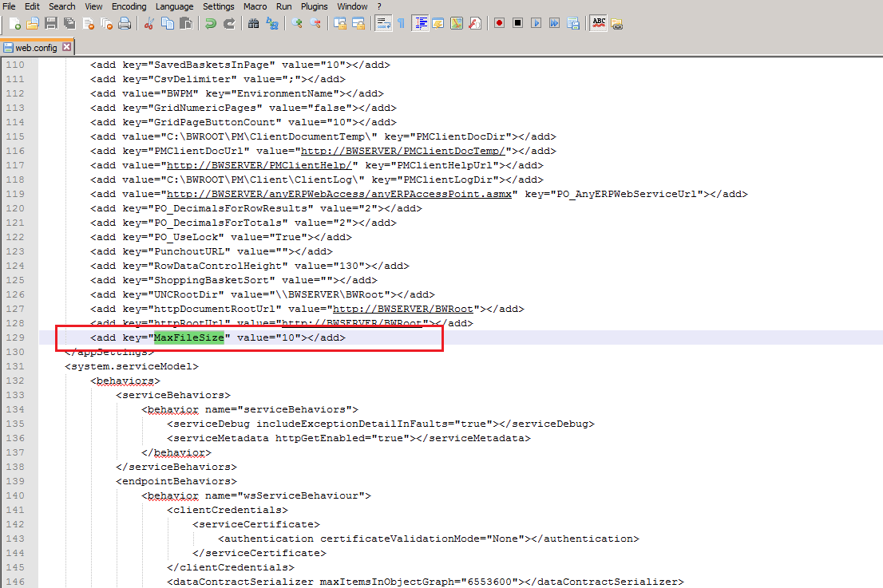Click the Close document toolbar icon
The image size is (883, 588).
click(89, 24)
